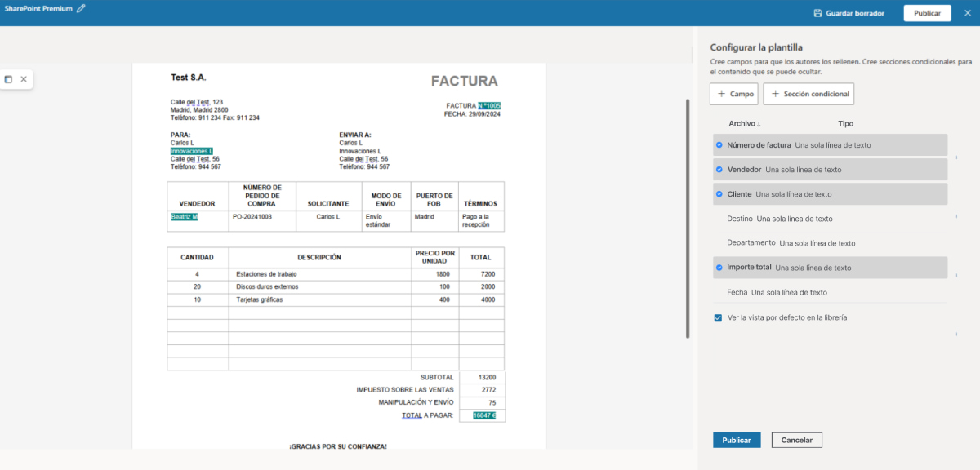Close the template editor with the X

coord(967,13)
